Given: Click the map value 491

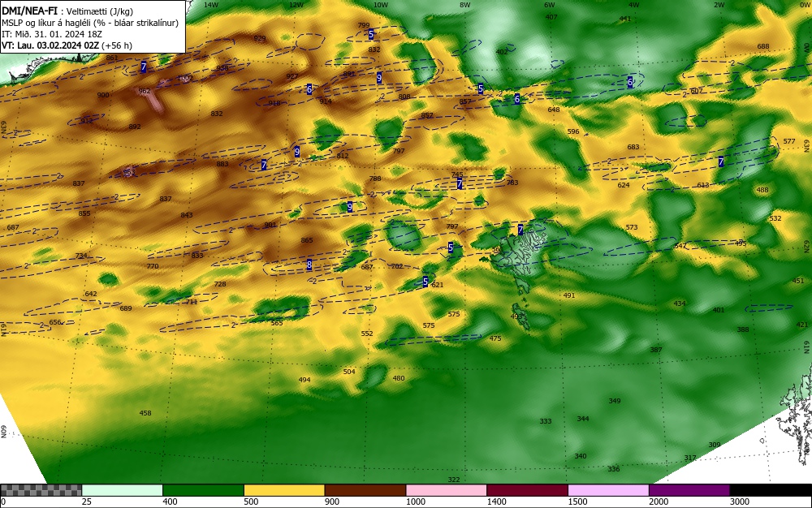Looking at the screenshot, I should tap(569, 295).
